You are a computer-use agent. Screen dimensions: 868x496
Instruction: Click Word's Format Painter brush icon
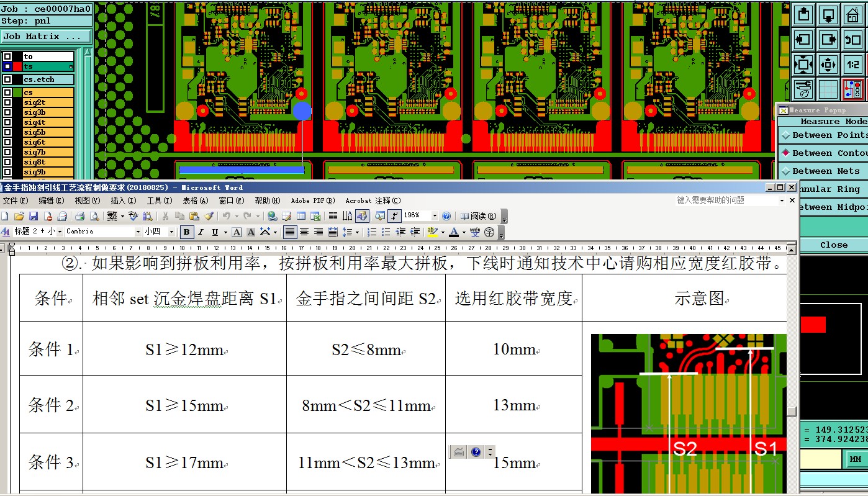point(209,216)
